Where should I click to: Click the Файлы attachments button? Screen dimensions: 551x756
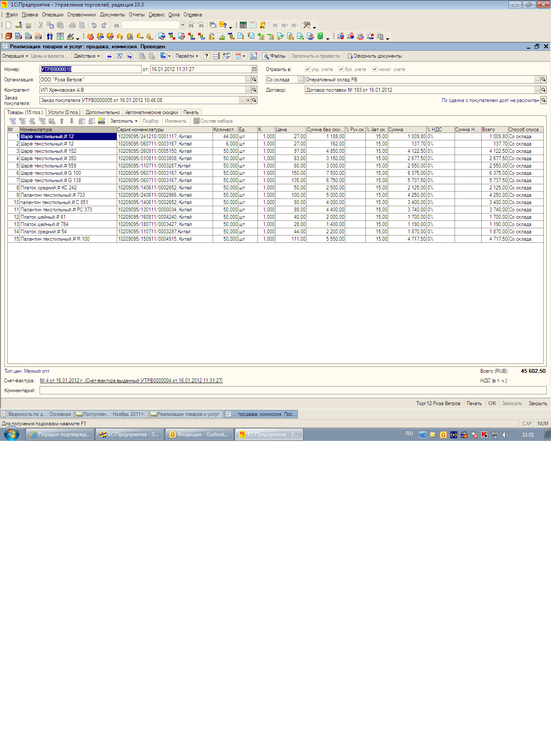[275, 56]
